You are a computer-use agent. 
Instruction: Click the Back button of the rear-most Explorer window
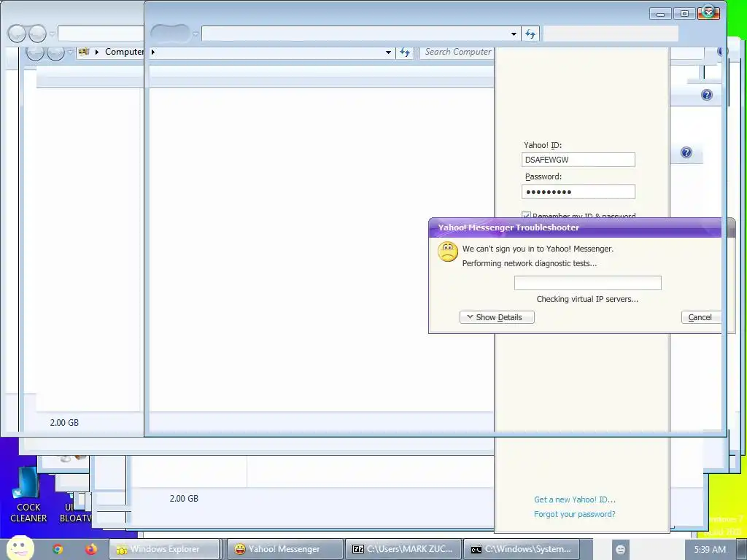click(17, 34)
